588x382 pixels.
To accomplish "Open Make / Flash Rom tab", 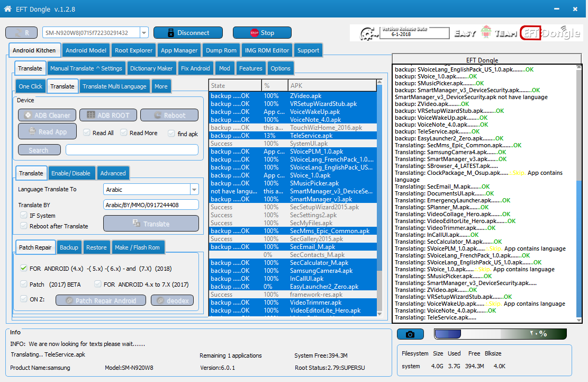I will click(137, 247).
